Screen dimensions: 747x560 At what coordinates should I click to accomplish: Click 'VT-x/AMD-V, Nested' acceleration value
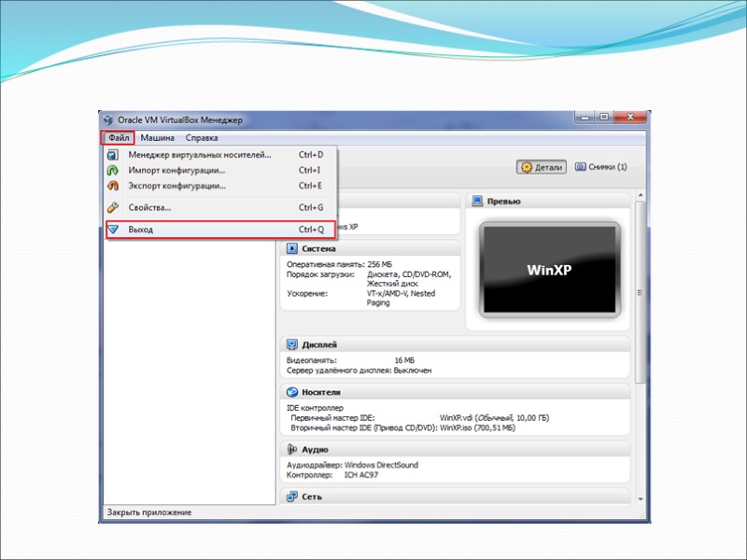click(401, 293)
